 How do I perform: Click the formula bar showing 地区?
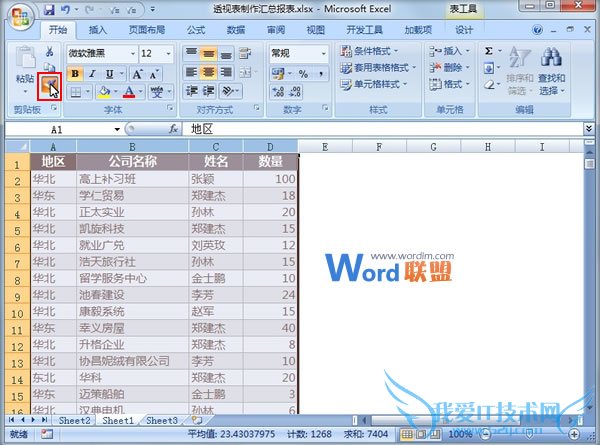pos(383,129)
